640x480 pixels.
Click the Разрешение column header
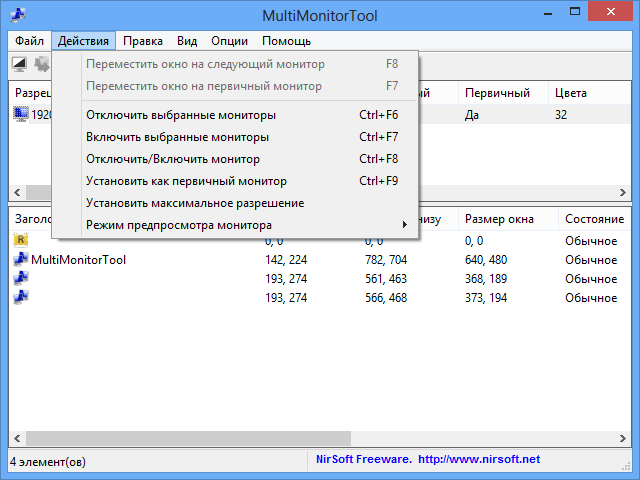coord(31,93)
